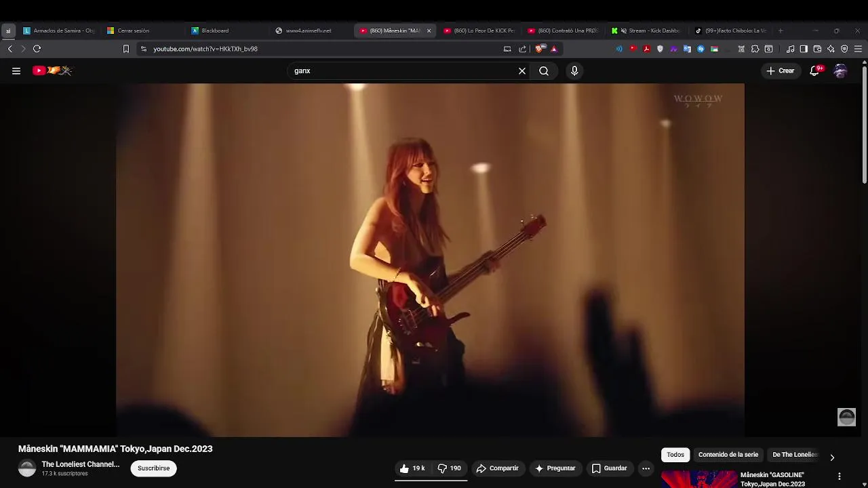Open a new tab with plus button
868x488 pixels.
781,30
